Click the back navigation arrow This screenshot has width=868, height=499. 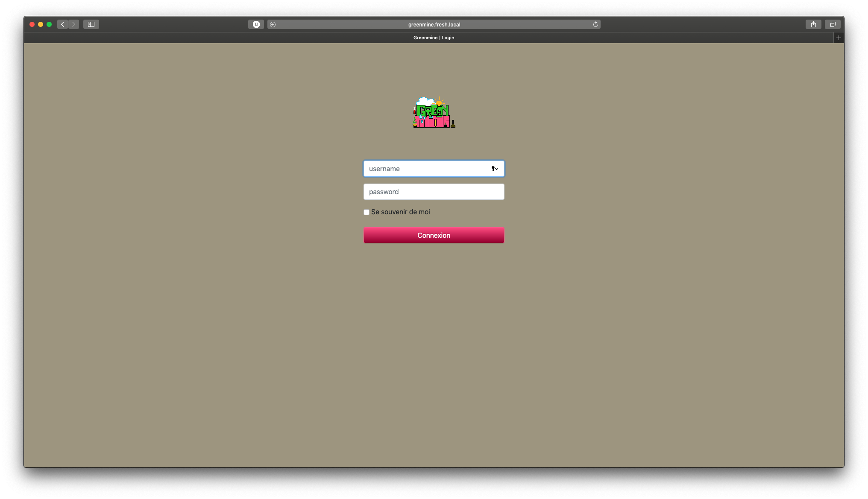63,24
